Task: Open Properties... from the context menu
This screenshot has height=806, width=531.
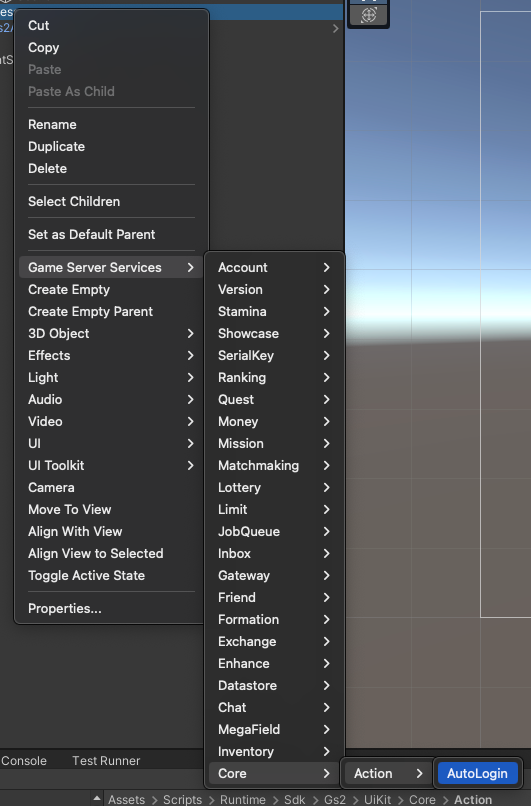Action: pyautogui.click(x=65, y=608)
